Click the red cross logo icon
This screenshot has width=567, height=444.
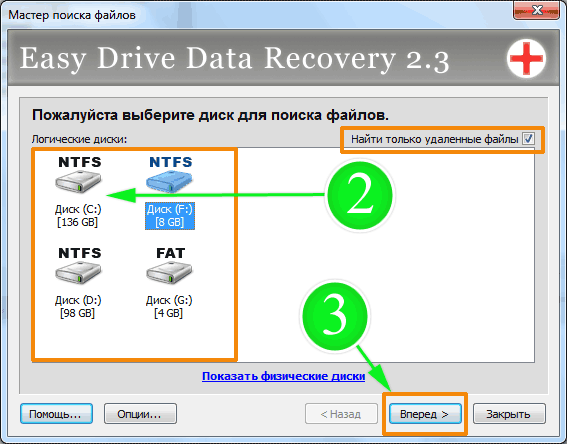point(526,58)
